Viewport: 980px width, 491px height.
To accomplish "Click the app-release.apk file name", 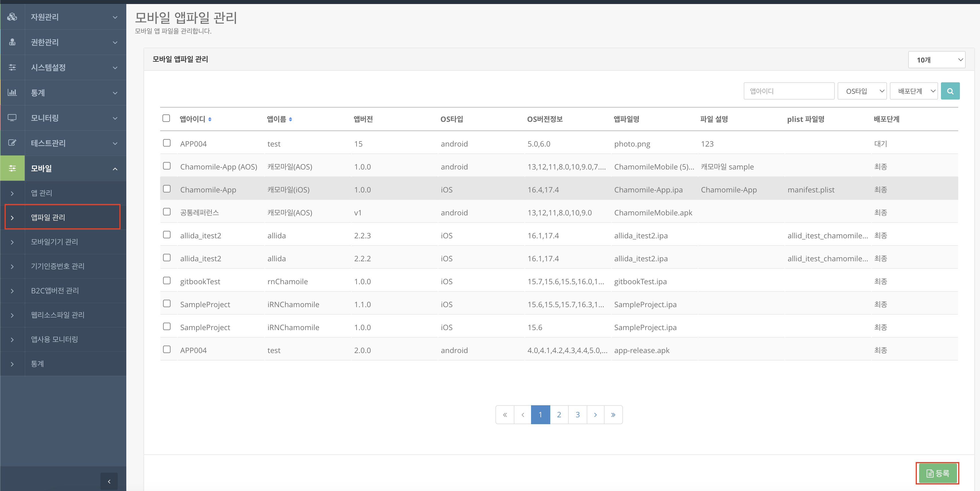I will point(642,350).
